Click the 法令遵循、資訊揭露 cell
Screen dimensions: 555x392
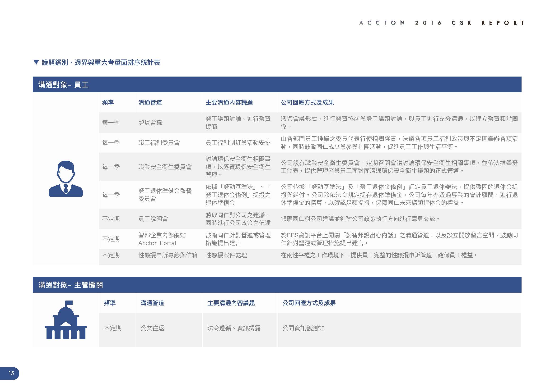234,328
